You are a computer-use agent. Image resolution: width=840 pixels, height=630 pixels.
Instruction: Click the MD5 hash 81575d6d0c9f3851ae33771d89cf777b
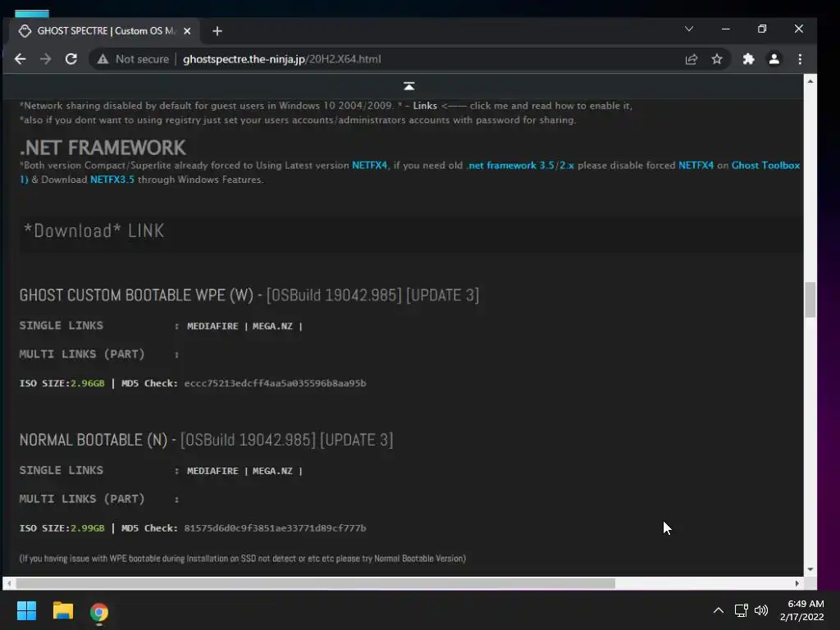[276, 527]
